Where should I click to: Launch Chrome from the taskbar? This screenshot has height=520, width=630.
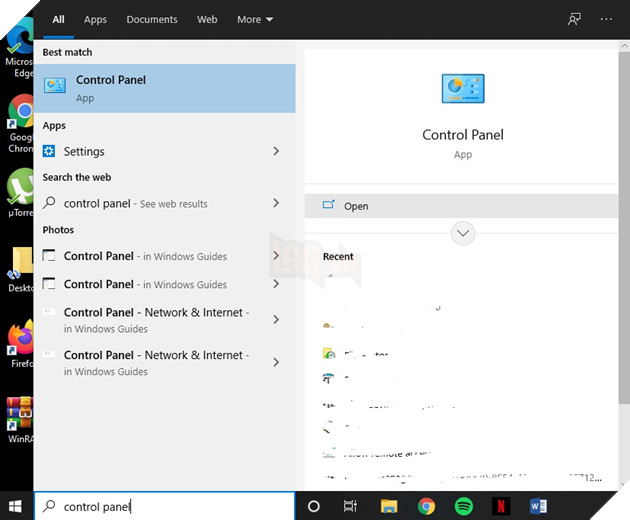(426, 506)
